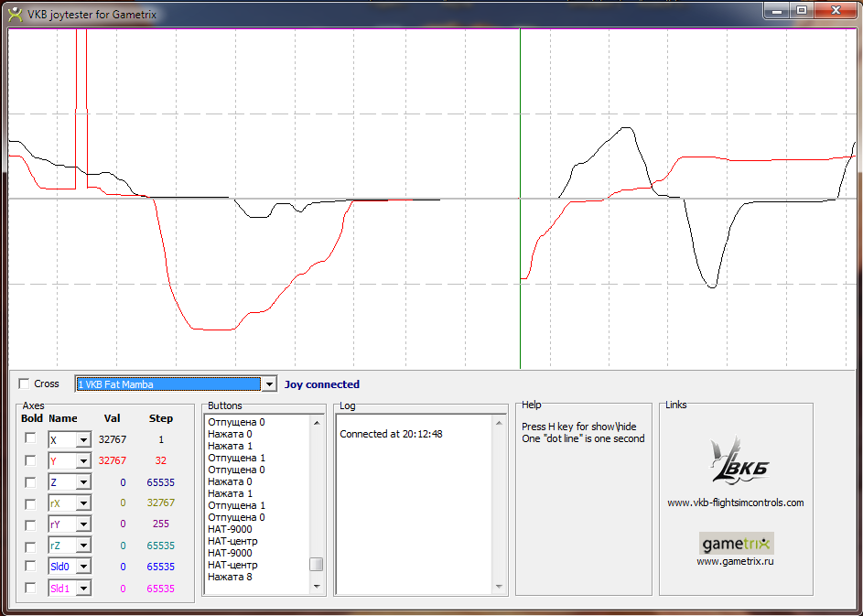Screen dimensions: 863x616
Task: Click the 'Joy connected' status text
Action: (322, 384)
